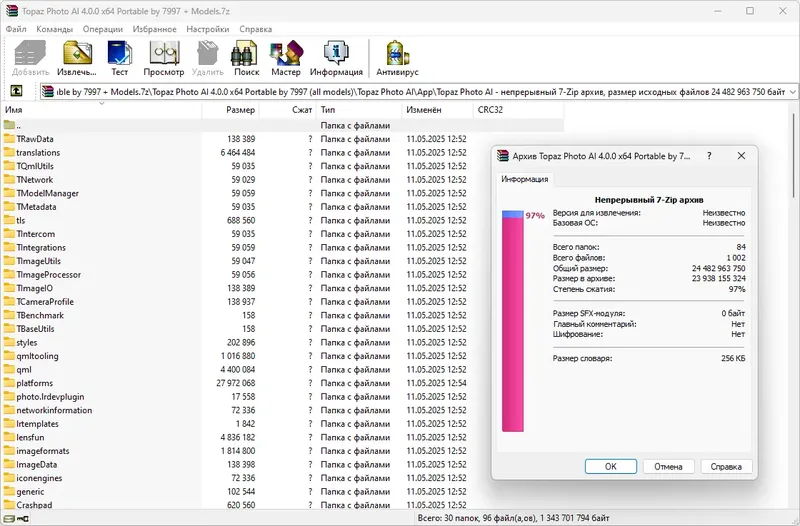This screenshot has height=526, width=800.
Task: Select the TIntercom folder
Action: coord(36,234)
